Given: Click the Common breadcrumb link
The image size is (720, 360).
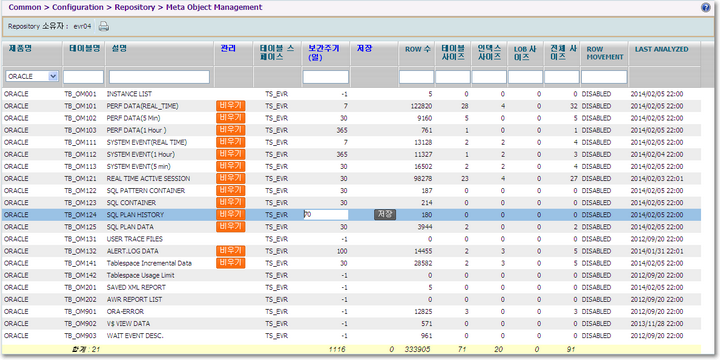Looking at the screenshot, I should 25,7.
